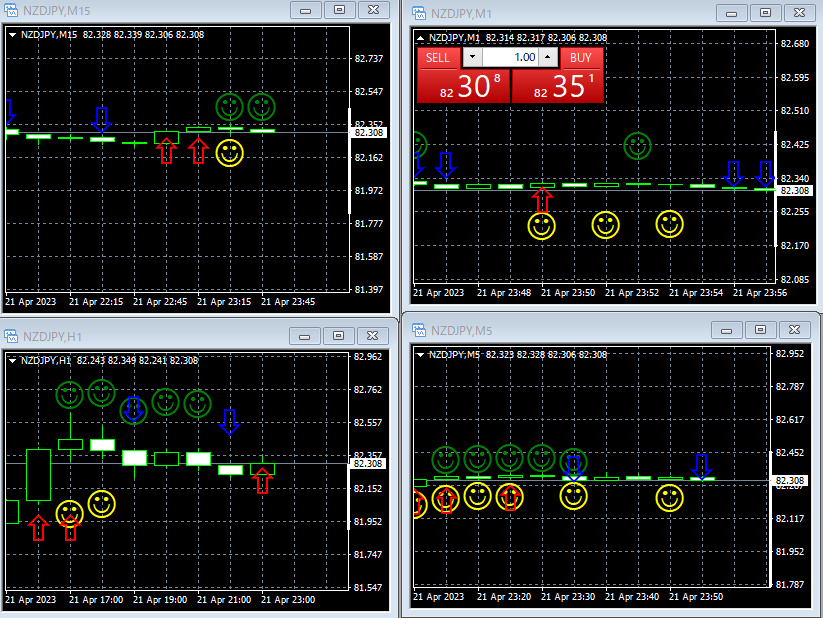Select the full green smiley on the M1 chart
Viewport: 823px width, 618px height.
coord(637,145)
